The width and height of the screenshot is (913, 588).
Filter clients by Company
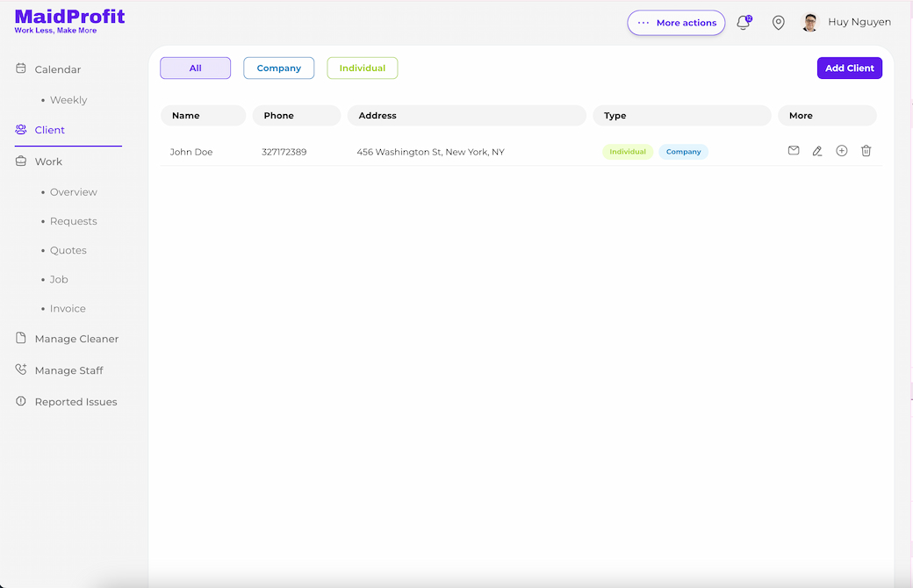pyautogui.click(x=278, y=68)
